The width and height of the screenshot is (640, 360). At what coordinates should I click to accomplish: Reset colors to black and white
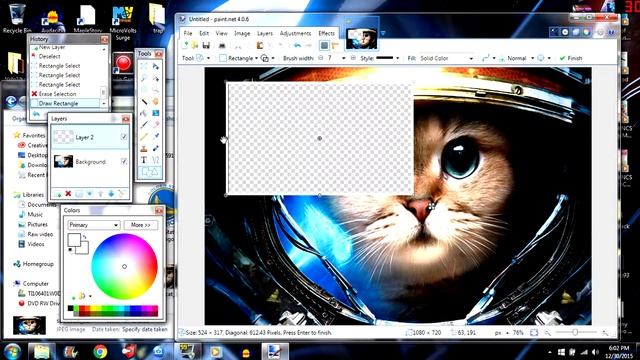pyautogui.click(x=71, y=250)
